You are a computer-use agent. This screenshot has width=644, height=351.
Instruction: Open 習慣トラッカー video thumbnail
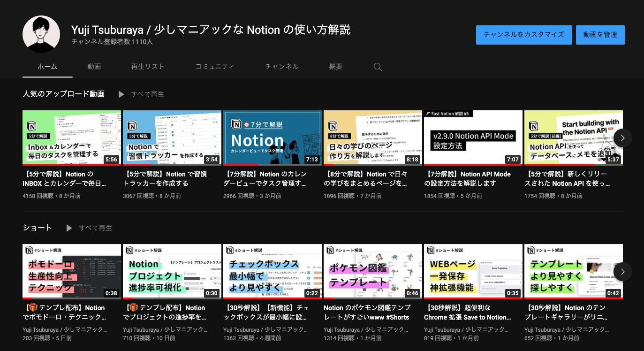[172, 138]
